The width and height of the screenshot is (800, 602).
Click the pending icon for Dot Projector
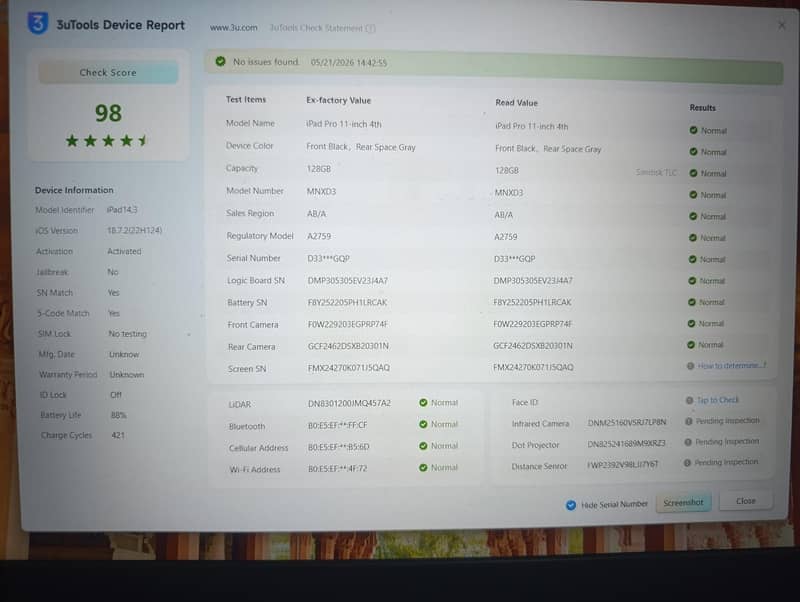click(688, 442)
